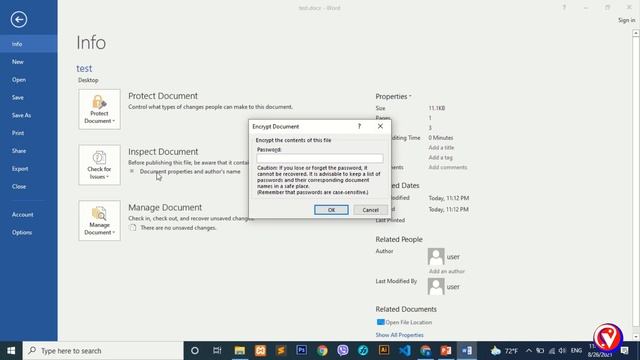Viewport: 640px width, 360px height.
Task: Click the ENG language indicator
Action: [x=576, y=351]
